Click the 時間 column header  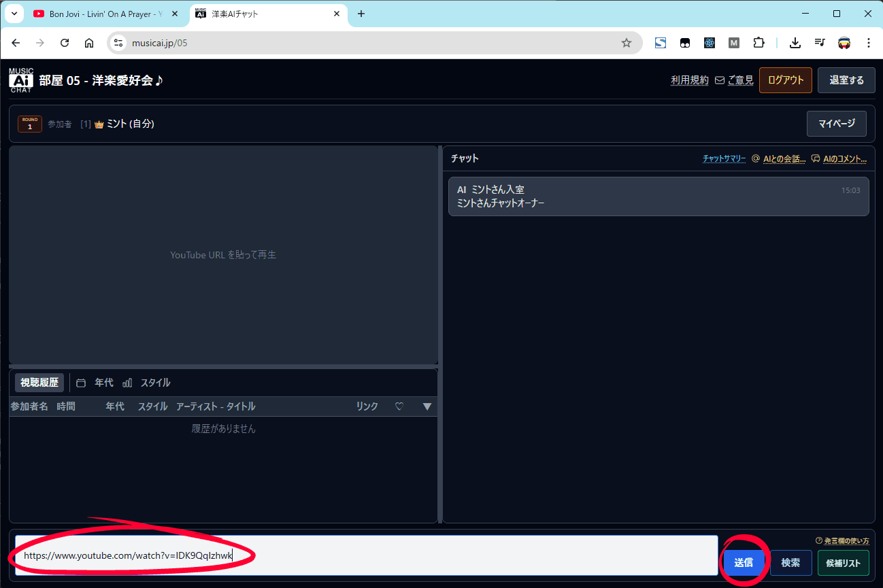[66, 407]
